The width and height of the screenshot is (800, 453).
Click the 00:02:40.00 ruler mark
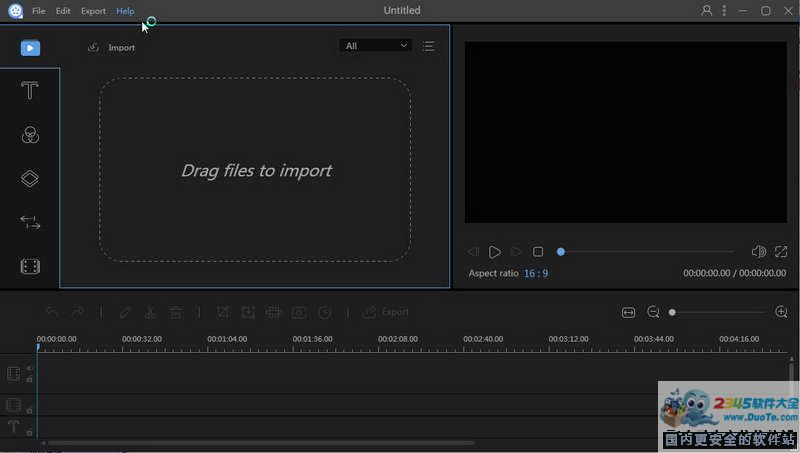pos(483,339)
